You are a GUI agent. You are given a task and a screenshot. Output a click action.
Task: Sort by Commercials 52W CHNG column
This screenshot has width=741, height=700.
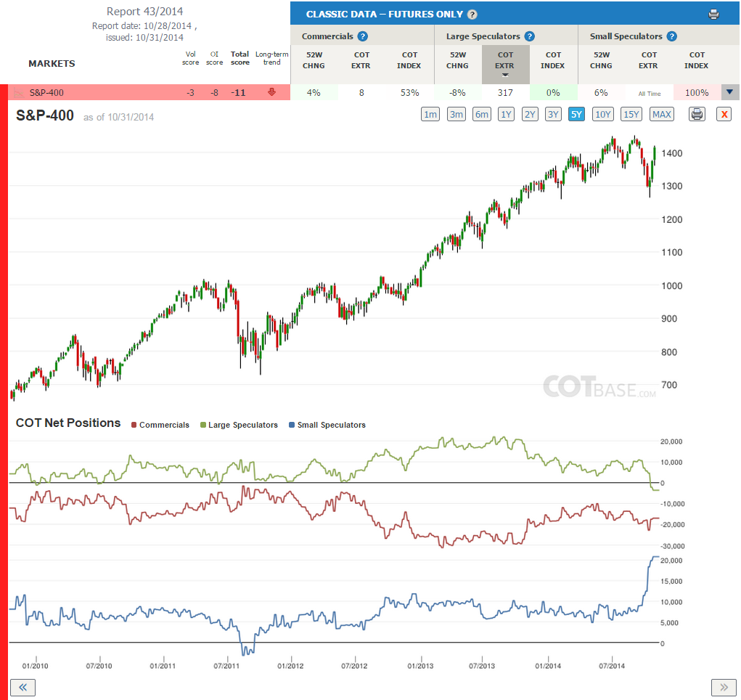(x=314, y=60)
